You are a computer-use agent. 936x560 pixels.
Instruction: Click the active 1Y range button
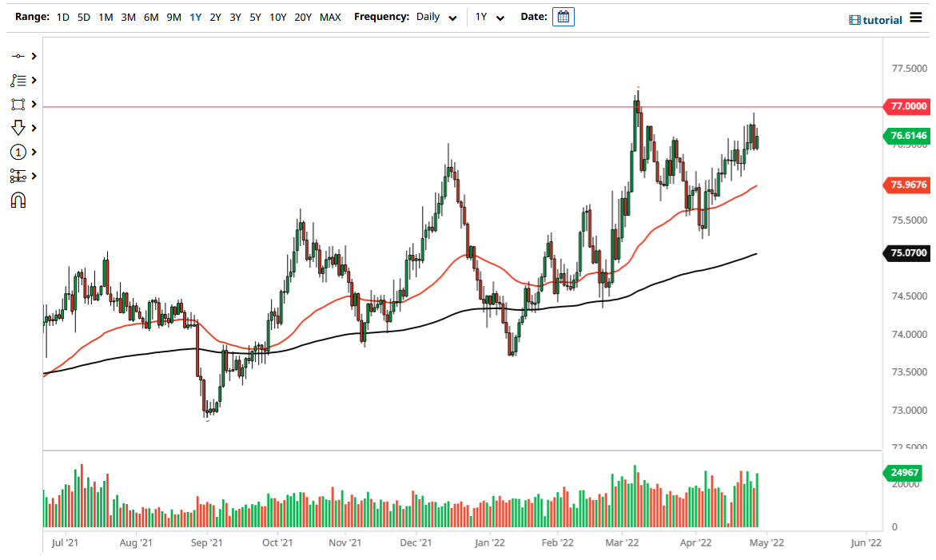(x=195, y=16)
